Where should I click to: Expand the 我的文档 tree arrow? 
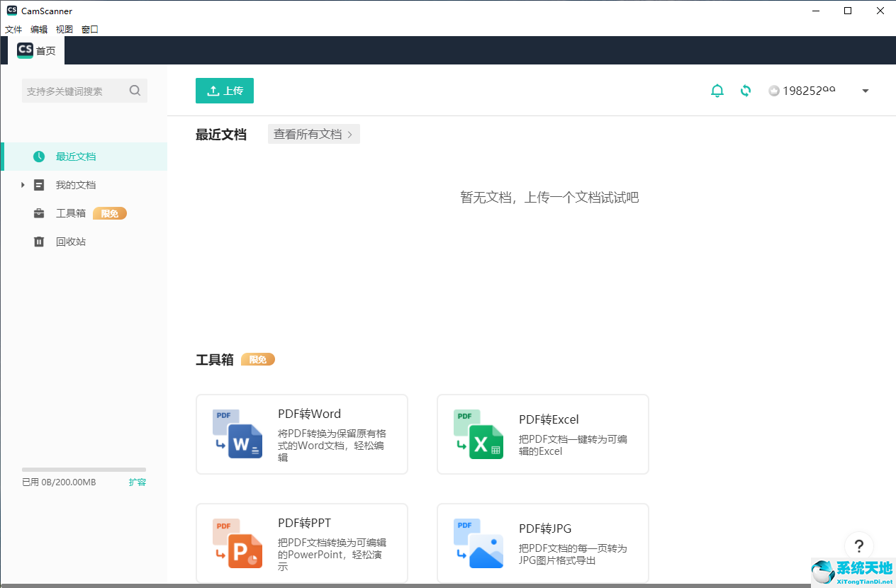click(x=23, y=185)
